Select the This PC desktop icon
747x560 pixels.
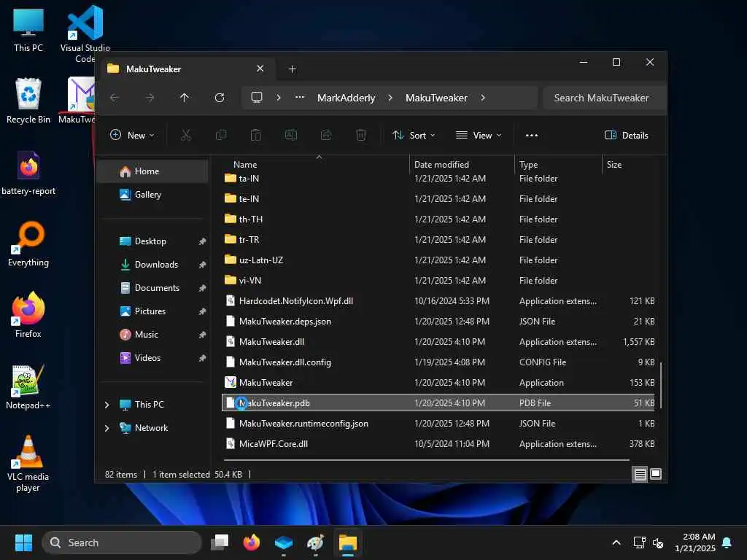pos(28,29)
